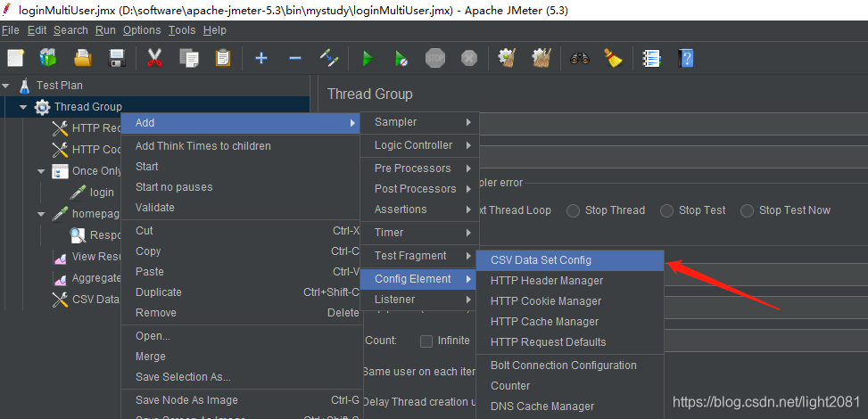Click the Open file folder icon
This screenshot has height=419, width=868.
[x=82, y=58]
